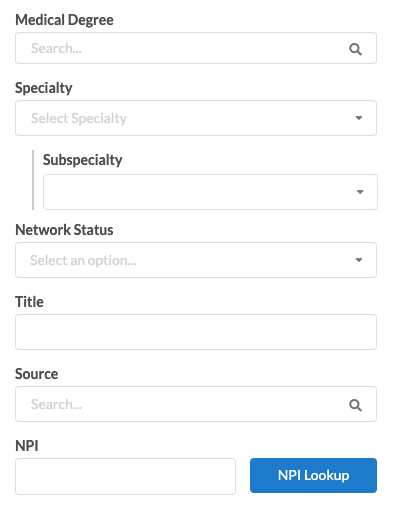
Task: Click the blue NPI Lookup button
Action: coord(313,475)
